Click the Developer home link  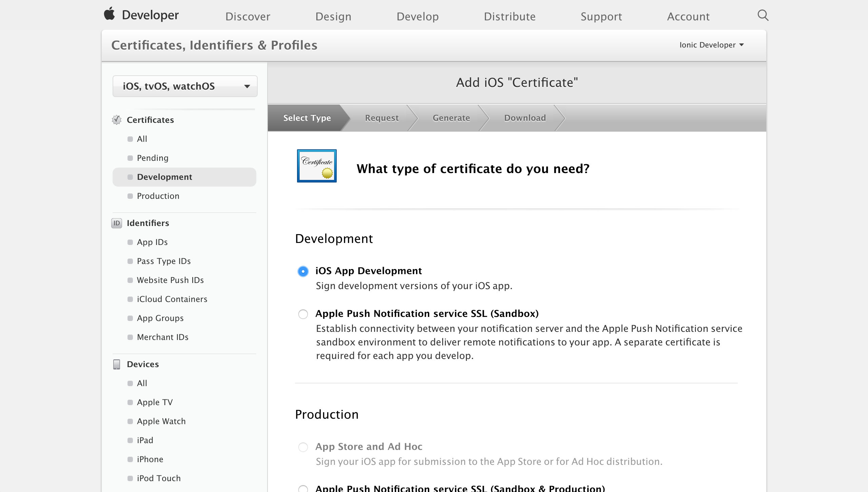tap(150, 15)
